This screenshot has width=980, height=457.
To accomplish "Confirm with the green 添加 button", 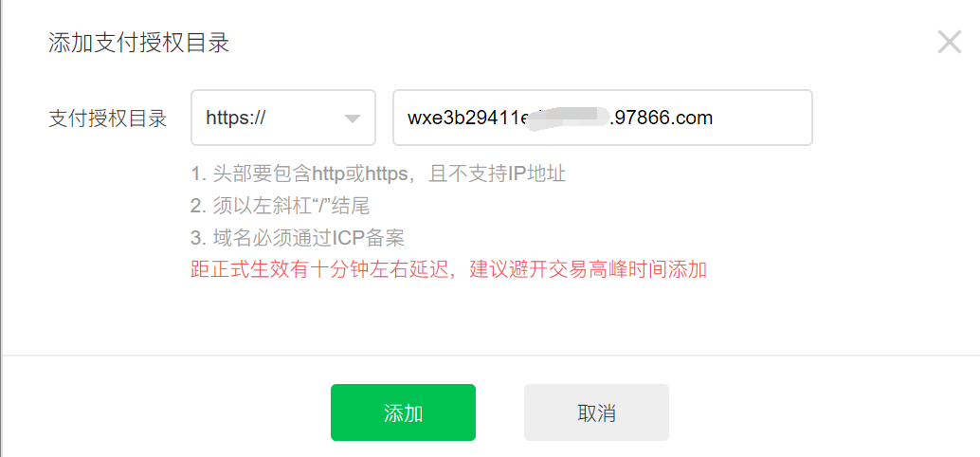I will [403, 412].
